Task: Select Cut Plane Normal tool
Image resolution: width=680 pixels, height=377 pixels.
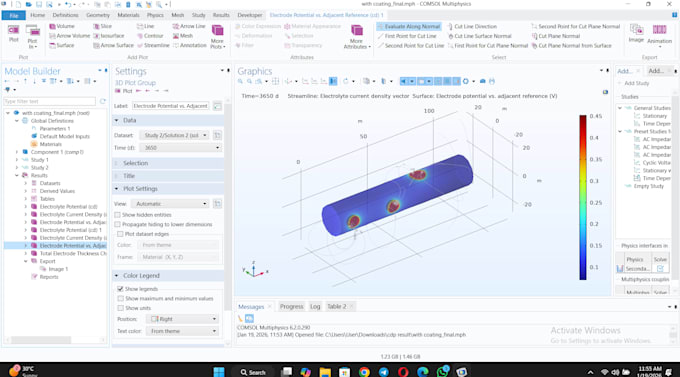Action: coord(556,36)
